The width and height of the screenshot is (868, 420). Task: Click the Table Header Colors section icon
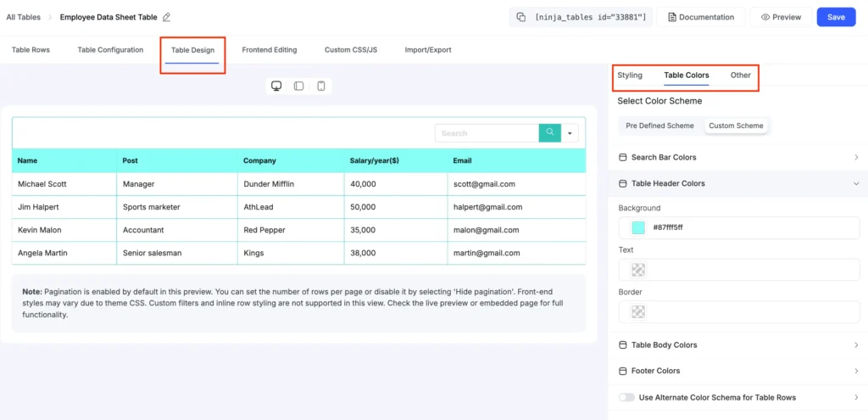click(x=622, y=183)
